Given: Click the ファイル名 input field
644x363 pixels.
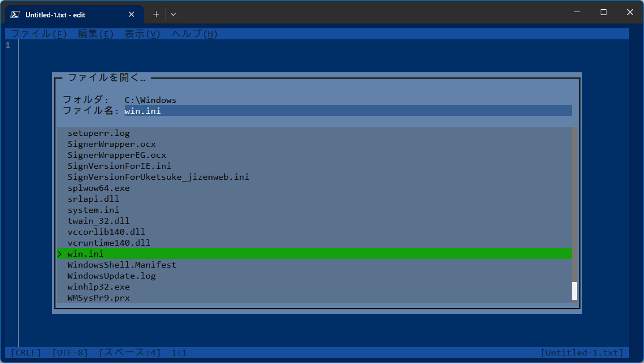Looking at the screenshot, I should point(348,111).
